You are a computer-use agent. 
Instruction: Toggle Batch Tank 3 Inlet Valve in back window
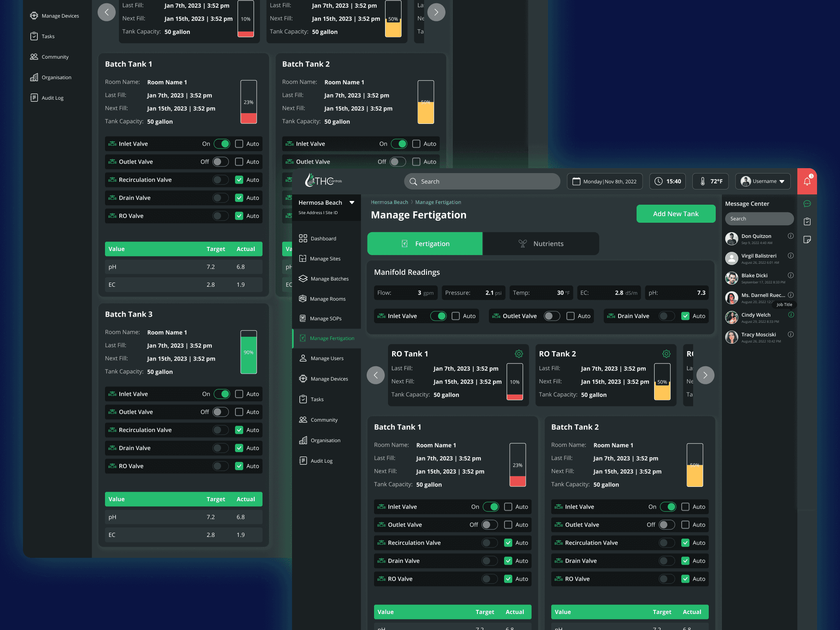(x=221, y=394)
